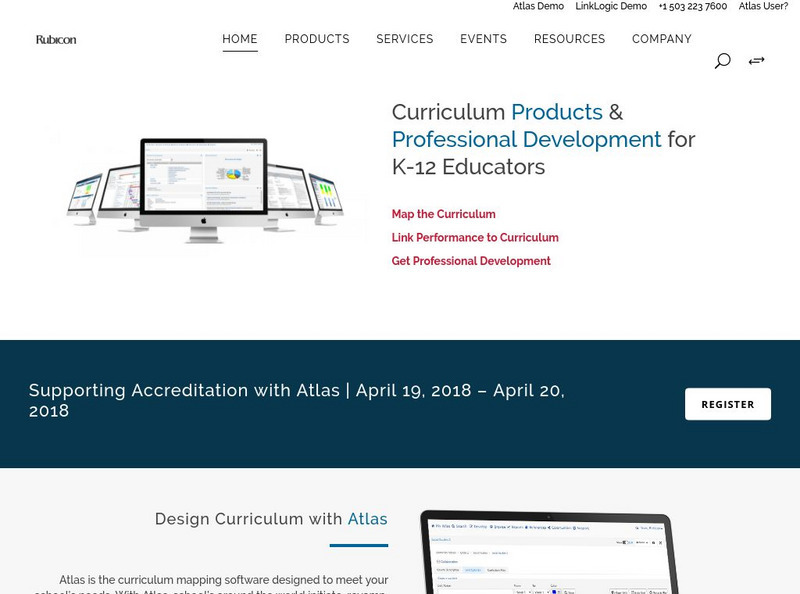Open Link Performance to Curriculum

tap(475, 238)
